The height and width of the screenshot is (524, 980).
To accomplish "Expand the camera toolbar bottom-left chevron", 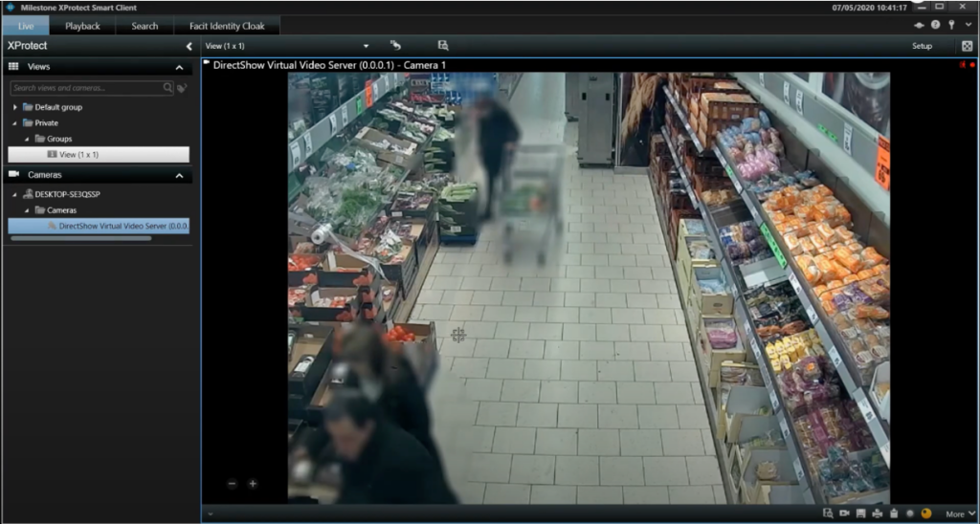I will coord(210,514).
